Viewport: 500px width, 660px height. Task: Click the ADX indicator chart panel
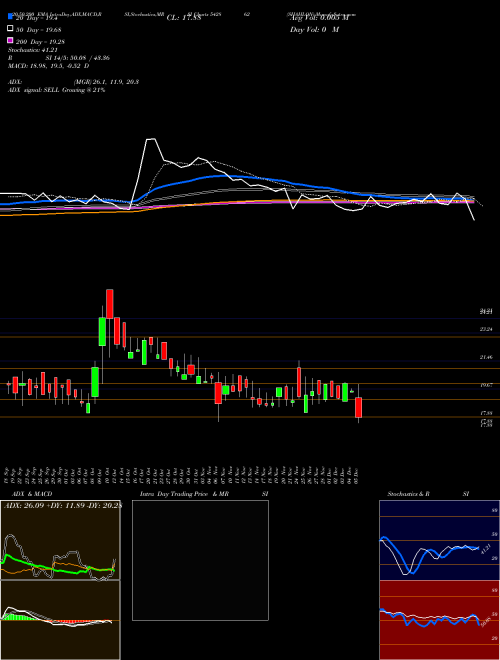[60, 540]
